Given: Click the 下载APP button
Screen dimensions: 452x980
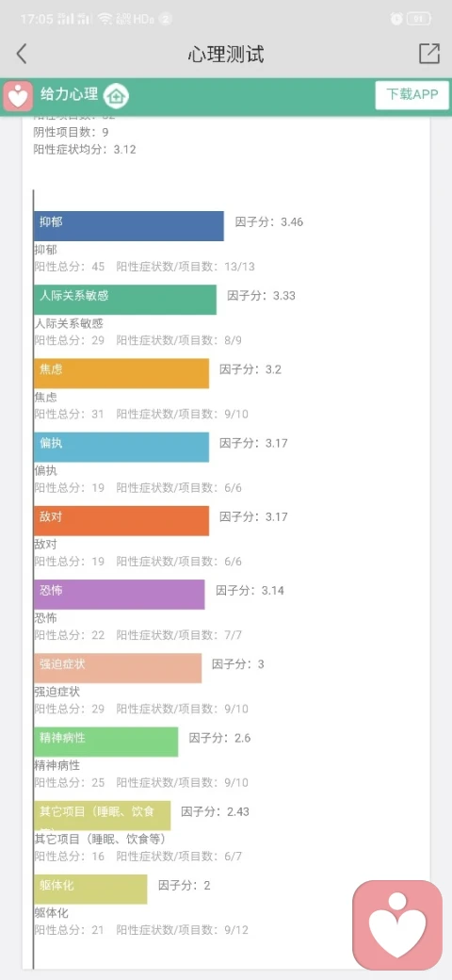Looking at the screenshot, I should click(412, 95).
